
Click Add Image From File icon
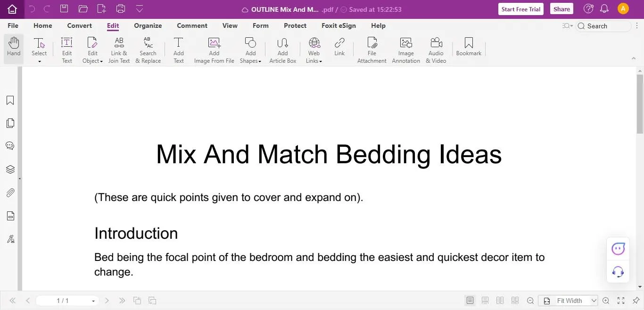tap(214, 50)
